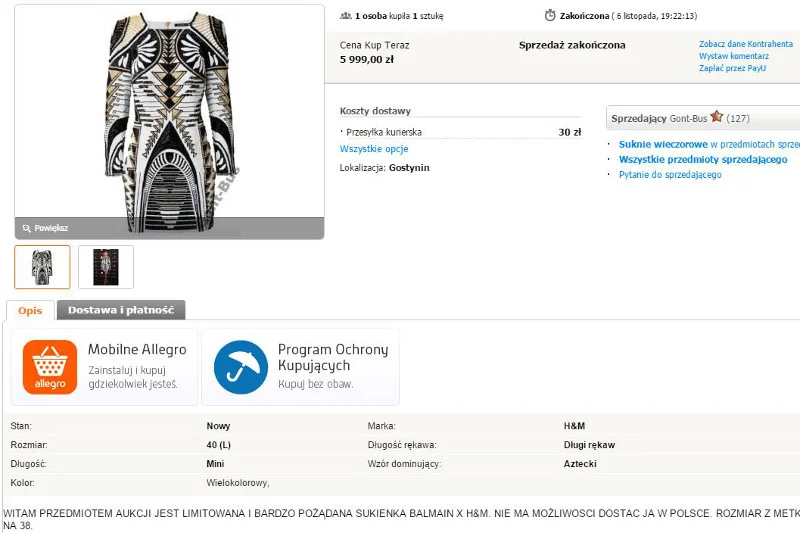Switch to the Opis tab
Image resolution: width=800 pixels, height=533 pixels.
pyautogui.click(x=30, y=311)
